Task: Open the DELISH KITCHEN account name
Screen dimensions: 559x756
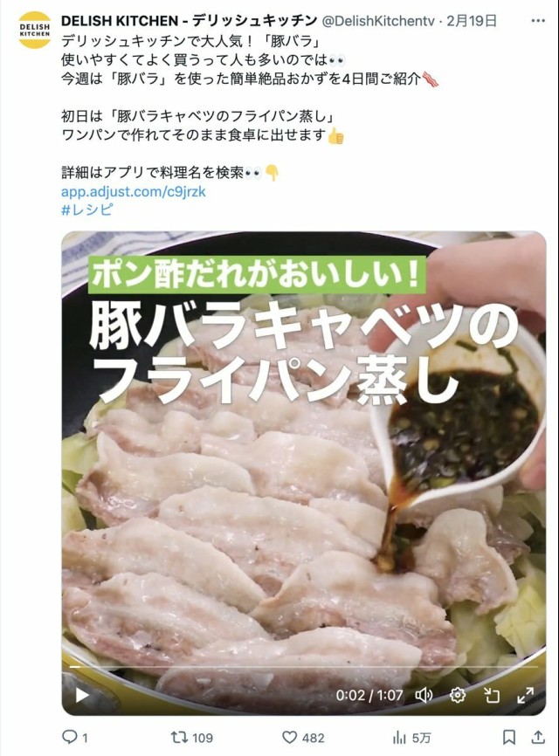Action: [189, 21]
